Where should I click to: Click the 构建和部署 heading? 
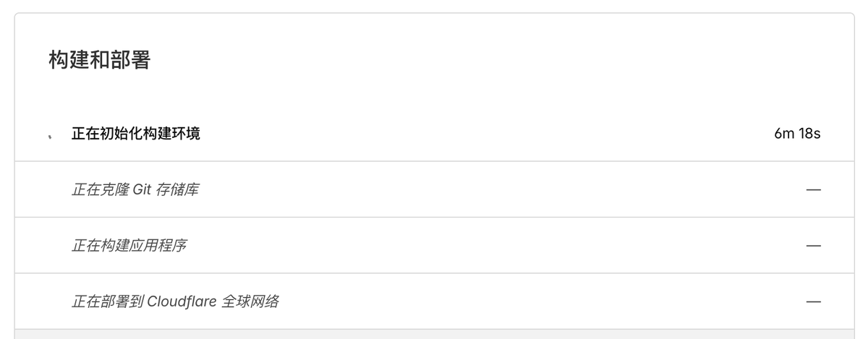[x=99, y=60]
